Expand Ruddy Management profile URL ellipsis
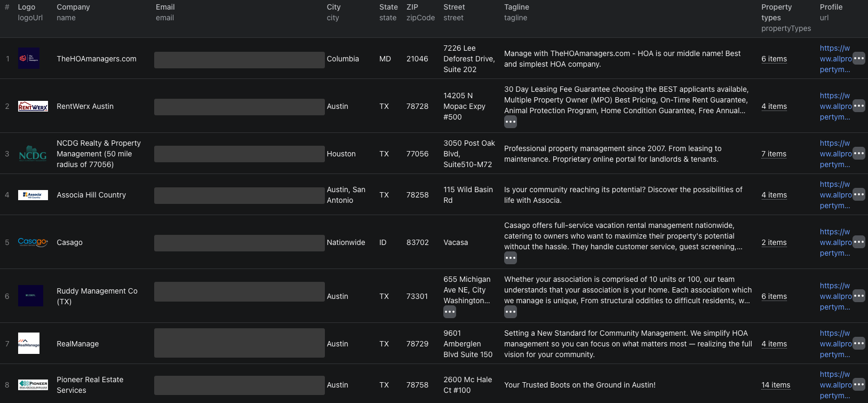The image size is (868, 403). click(859, 296)
